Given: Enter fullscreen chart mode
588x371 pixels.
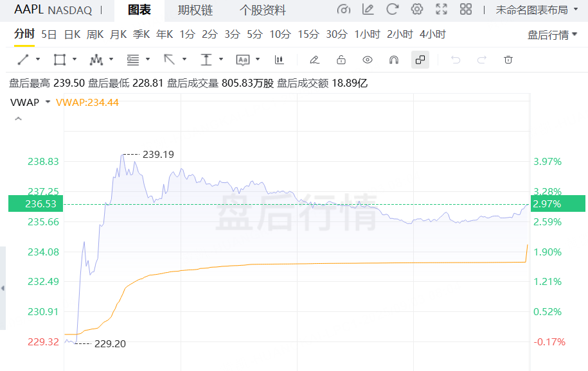Looking at the screenshot, I should 441,10.
